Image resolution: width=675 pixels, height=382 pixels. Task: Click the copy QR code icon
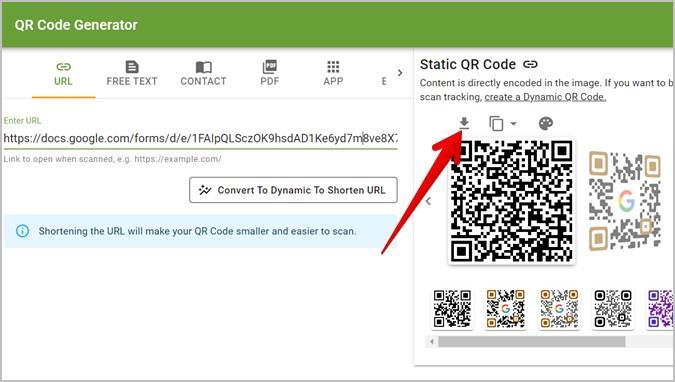496,124
